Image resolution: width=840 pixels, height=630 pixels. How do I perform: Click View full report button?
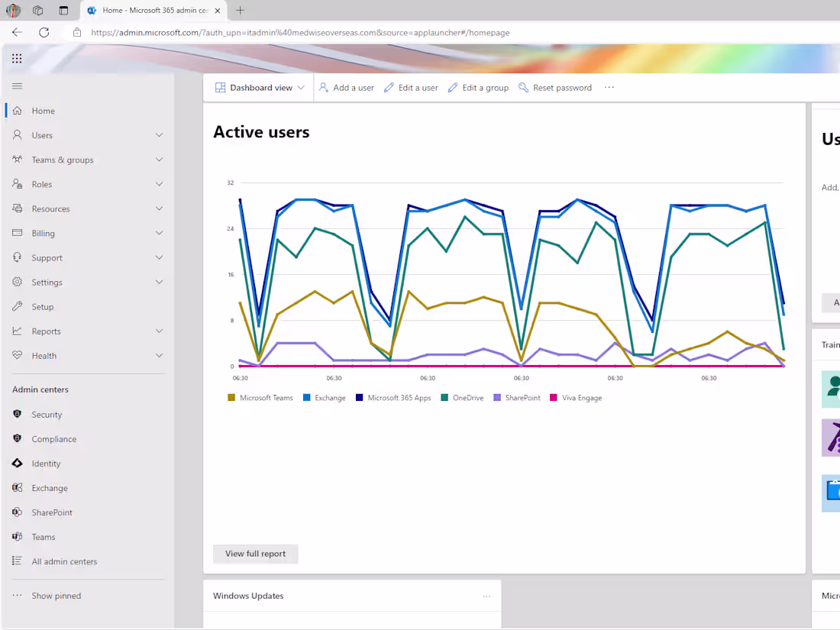click(x=255, y=554)
